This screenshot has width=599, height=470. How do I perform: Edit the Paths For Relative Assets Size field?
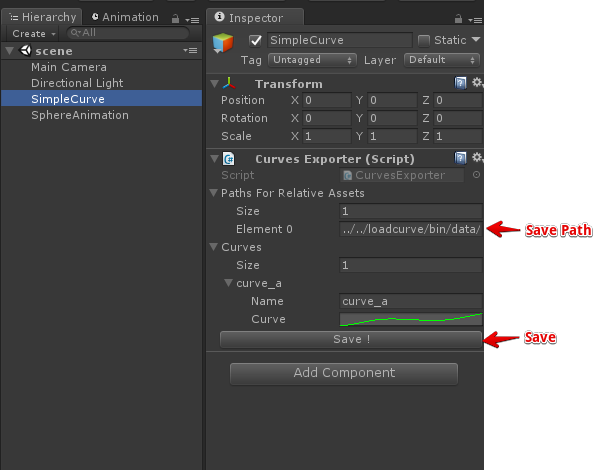pos(411,211)
